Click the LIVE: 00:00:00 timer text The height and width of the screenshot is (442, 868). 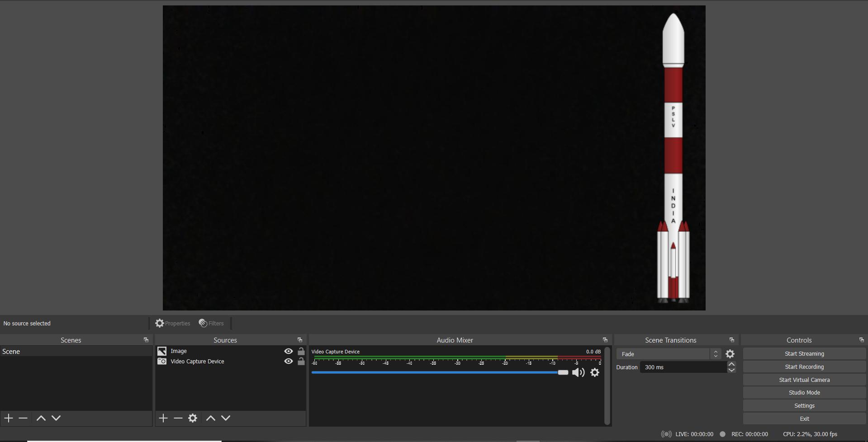[694, 434]
